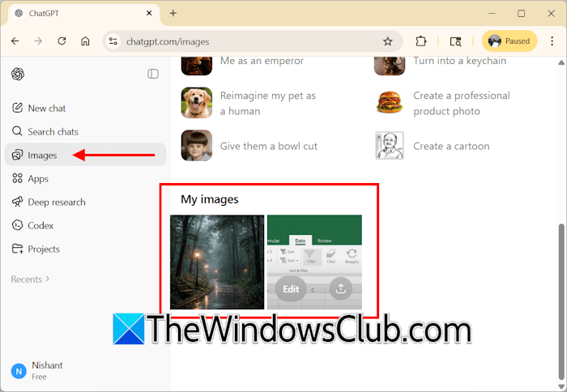Image resolution: width=567 pixels, height=392 pixels.
Task: Select Turn into a keychain prompt
Action: coord(459,61)
